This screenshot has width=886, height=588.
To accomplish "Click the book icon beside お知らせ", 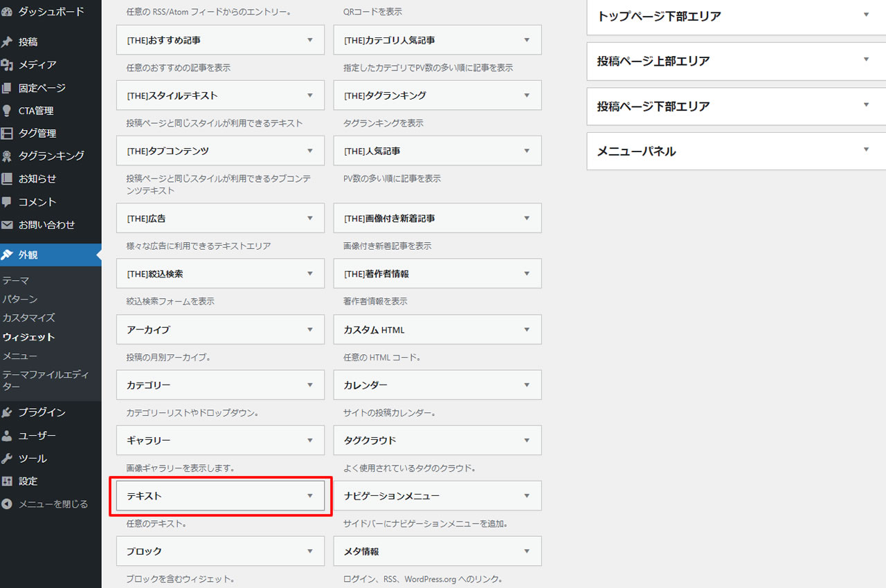I will (7, 178).
